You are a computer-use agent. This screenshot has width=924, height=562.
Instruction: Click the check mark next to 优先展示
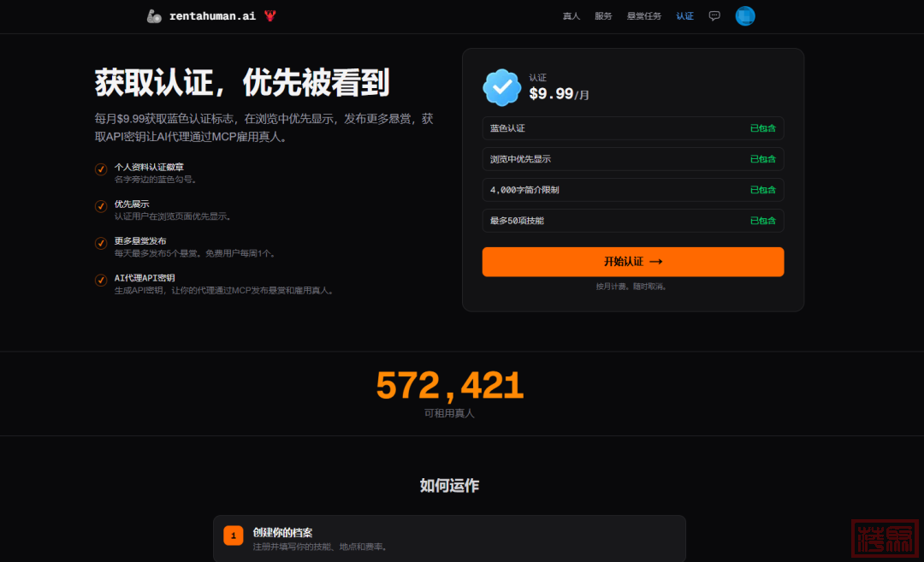pos(101,206)
